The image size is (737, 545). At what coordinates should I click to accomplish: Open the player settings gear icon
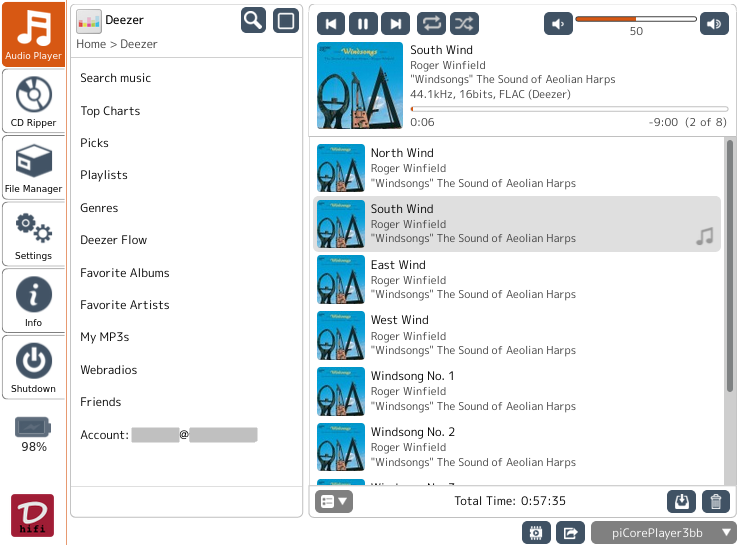click(536, 533)
